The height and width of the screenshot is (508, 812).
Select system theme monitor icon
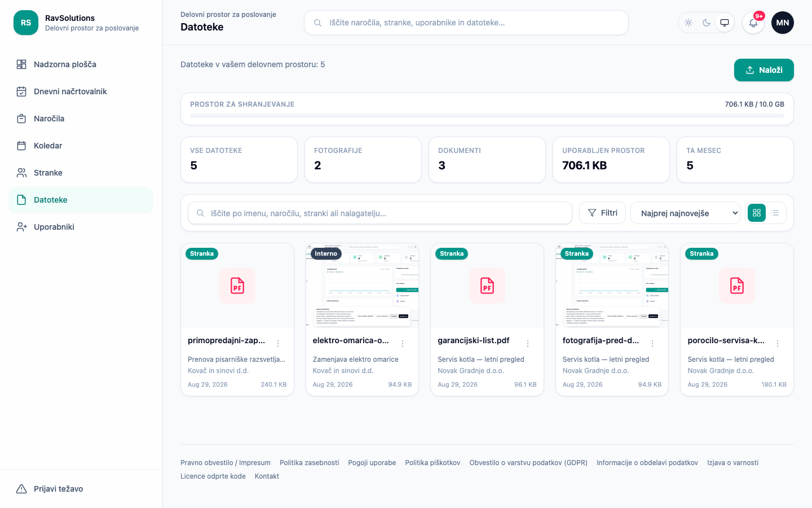pyautogui.click(x=725, y=23)
